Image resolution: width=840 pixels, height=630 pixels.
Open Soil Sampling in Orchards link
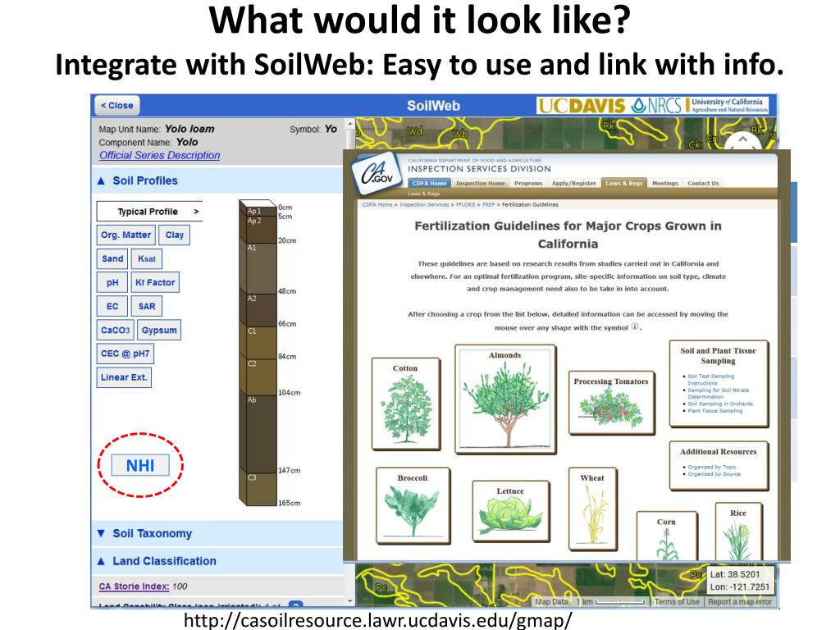click(x=720, y=404)
